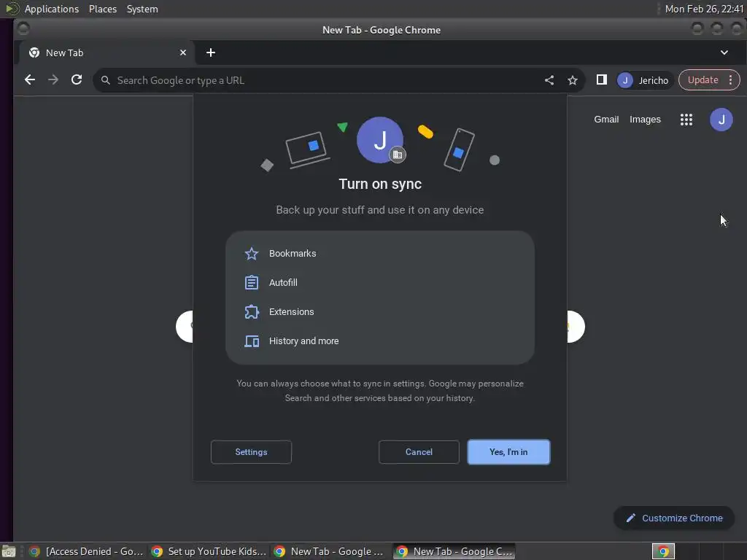Click the Autofill clipboard icon
This screenshot has height=560, width=747.
(252, 283)
